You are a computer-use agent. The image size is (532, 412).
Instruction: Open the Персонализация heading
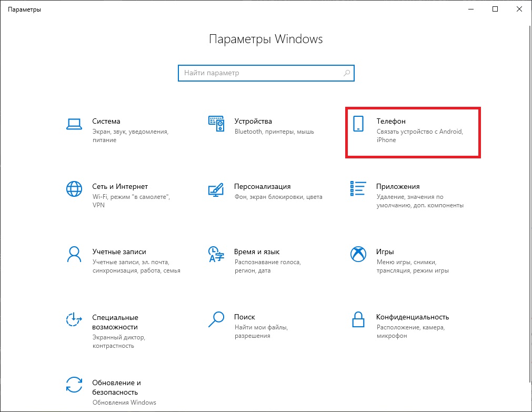[x=262, y=186]
